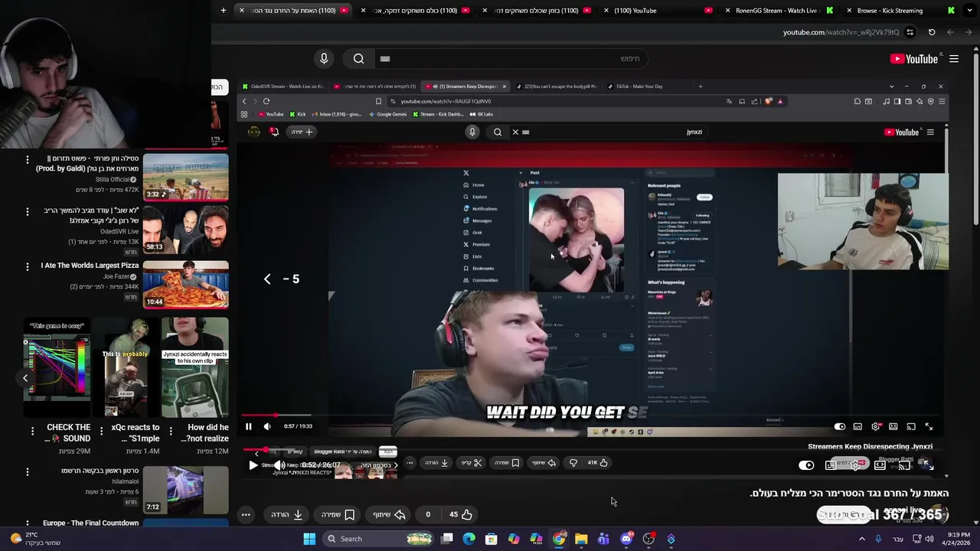The height and width of the screenshot is (551, 980).
Task: Open settings gear of outer video player
Action: 855,465
